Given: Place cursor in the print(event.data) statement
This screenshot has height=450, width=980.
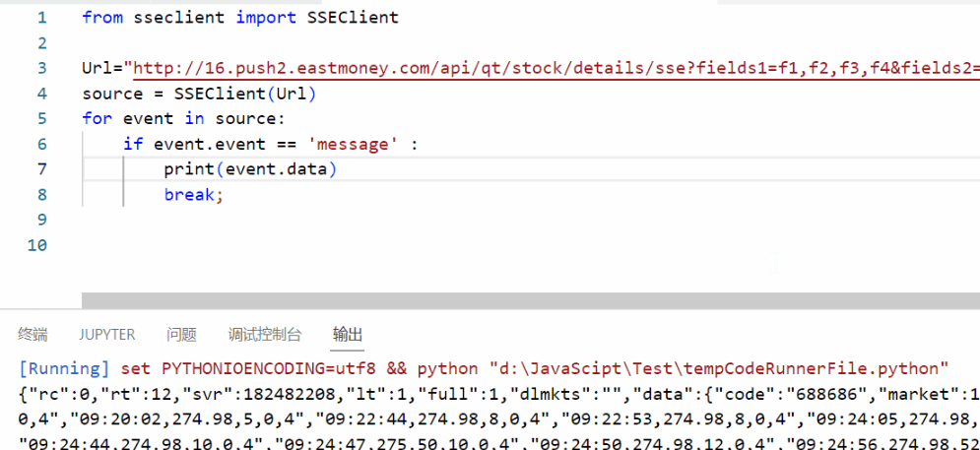Looking at the screenshot, I should click(x=250, y=169).
